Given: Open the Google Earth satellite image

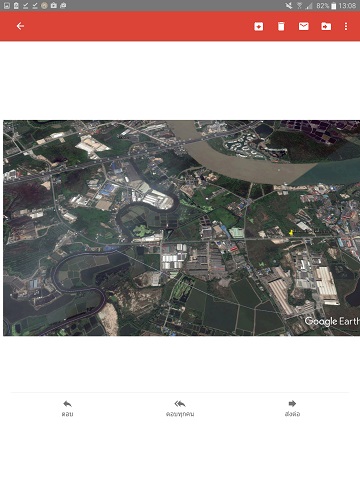Looking at the screenshot, I should 181,228.
